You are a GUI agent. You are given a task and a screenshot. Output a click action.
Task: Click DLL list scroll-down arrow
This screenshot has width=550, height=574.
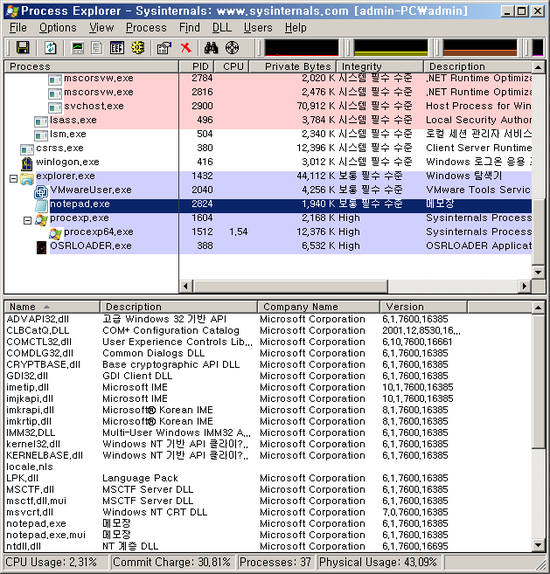(538, 545)
